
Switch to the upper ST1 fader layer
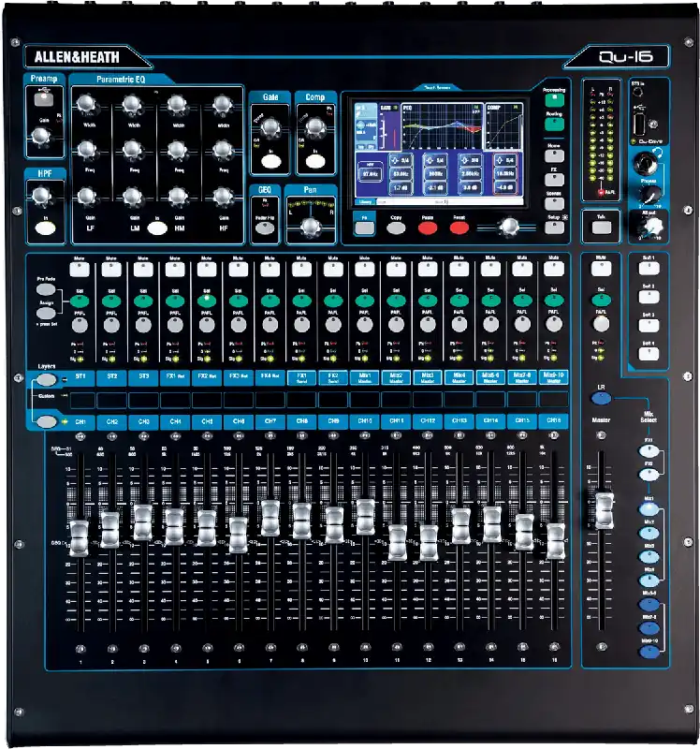point(46,380)
